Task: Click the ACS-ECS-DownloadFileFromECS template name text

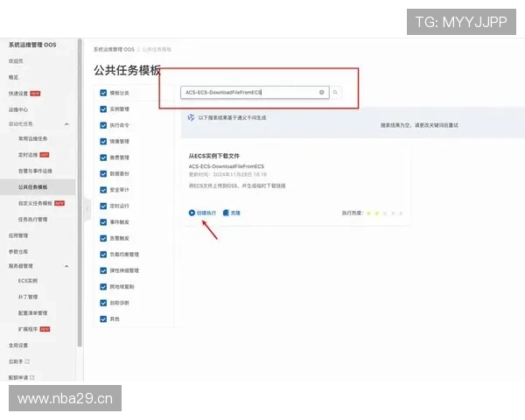Action: tap(227, 166)
